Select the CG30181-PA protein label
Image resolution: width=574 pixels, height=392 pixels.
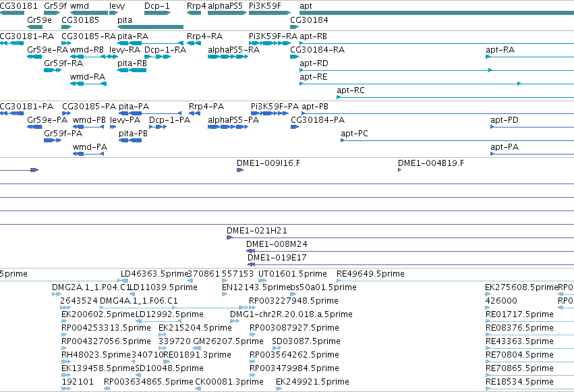[x=27, y=107]
